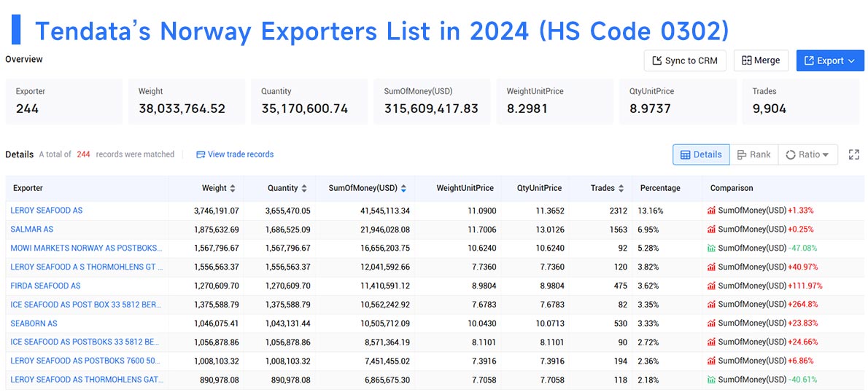868x392 pixels.
Task: Open LEROY SEAFOOD AS exporter link
Action: click(47, 211)
